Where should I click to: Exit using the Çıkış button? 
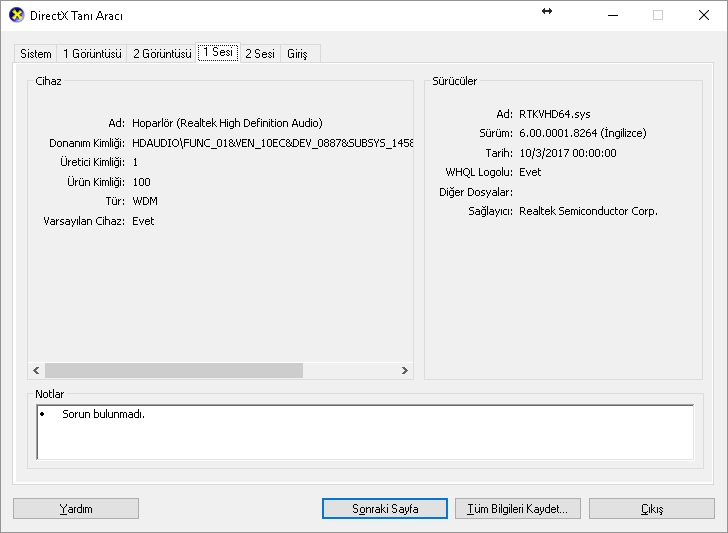652,509
